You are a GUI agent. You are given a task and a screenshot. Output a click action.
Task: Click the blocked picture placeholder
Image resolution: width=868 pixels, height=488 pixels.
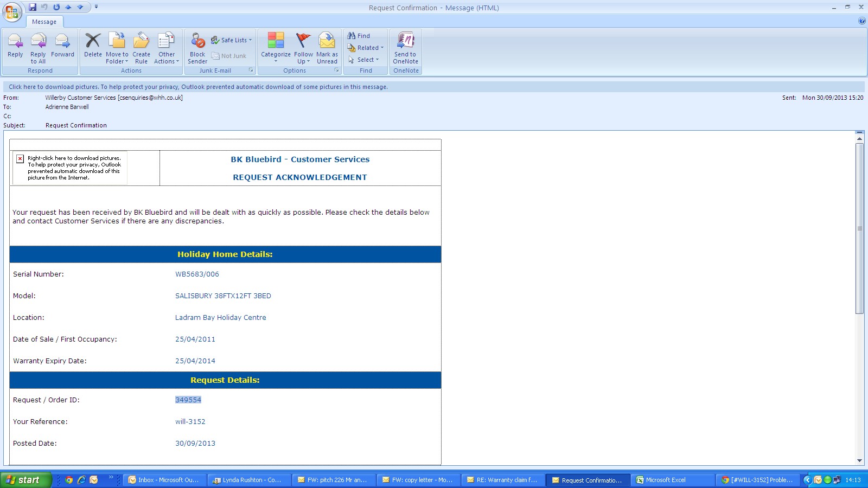coord(70,168)
